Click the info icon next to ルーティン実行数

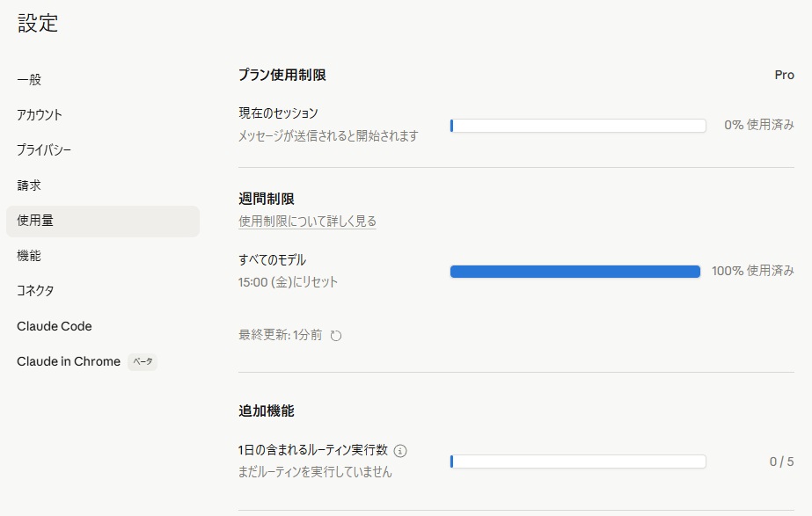coord(400,451)
